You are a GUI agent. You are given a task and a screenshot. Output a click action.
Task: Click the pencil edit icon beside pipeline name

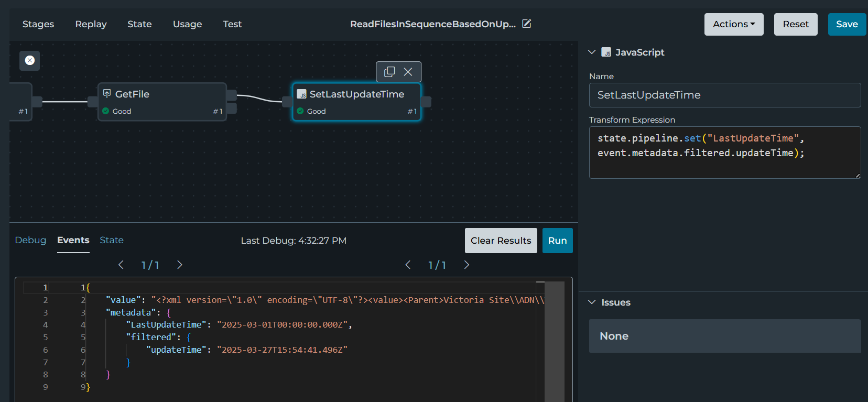(x=527, y=24)
